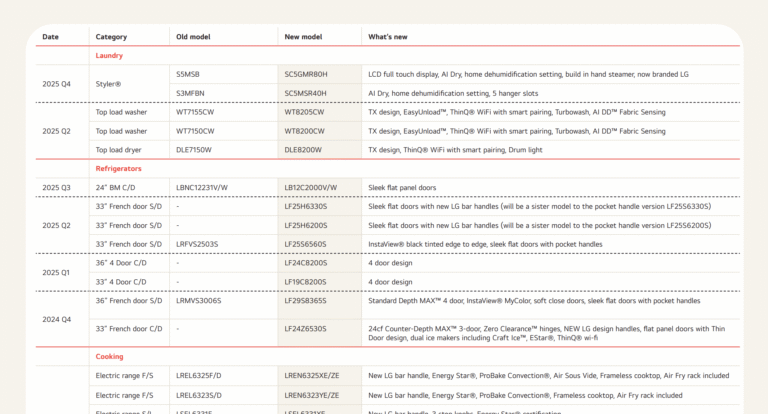Select new model "SC5GMR80H"
768x414 pixels.
(306, 74)
